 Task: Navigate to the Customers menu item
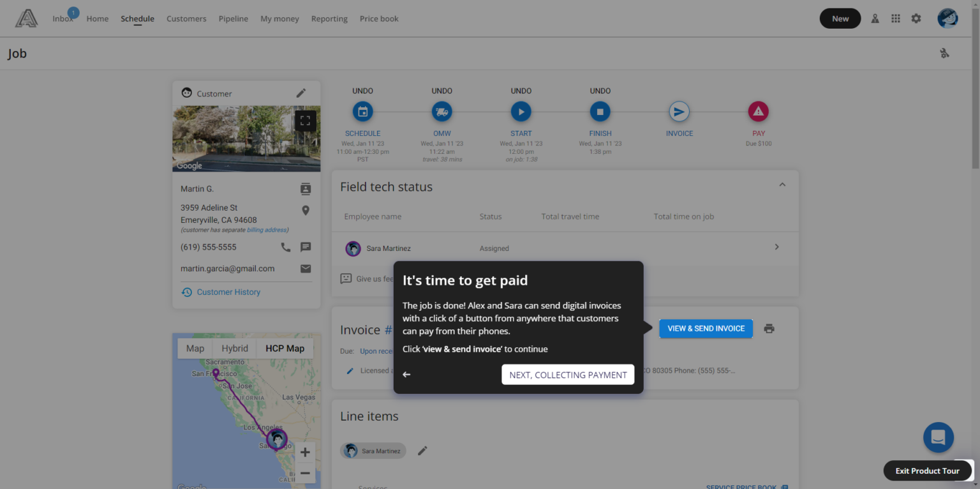(x=186, y=19)
